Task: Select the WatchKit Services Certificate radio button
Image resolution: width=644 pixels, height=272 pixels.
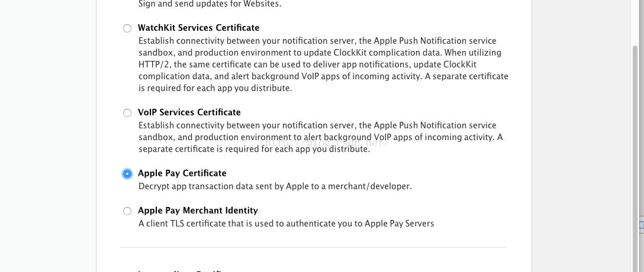Action: (x=127, y=28)
